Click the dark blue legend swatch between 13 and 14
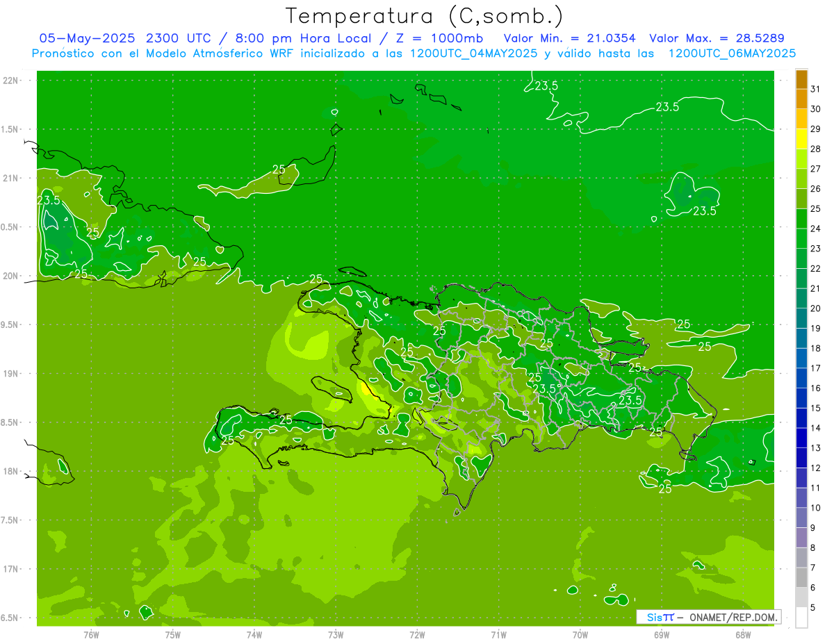This screenshot has width=834, height=644. point(801,438)
